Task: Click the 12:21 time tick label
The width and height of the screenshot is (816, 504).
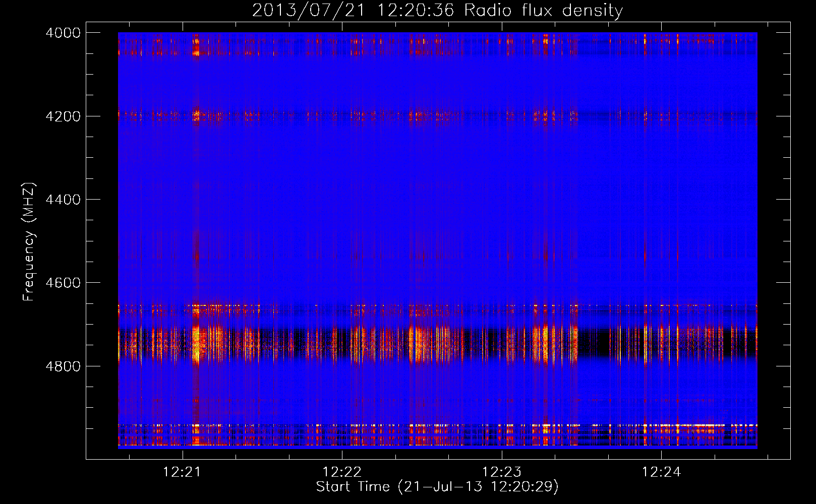Action: coord(182,472)
